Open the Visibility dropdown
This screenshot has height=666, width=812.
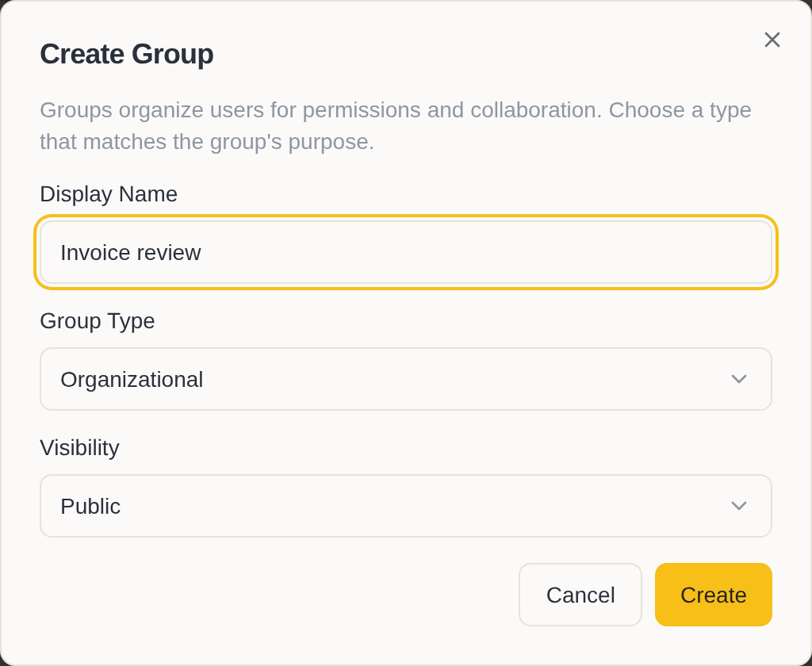click(x=406, y=506)
